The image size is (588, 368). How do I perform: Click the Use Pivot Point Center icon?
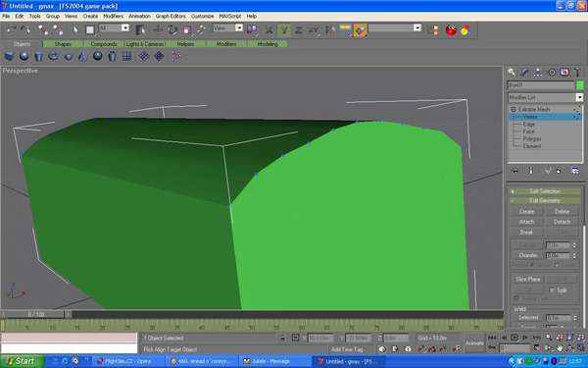pos(252,29)
